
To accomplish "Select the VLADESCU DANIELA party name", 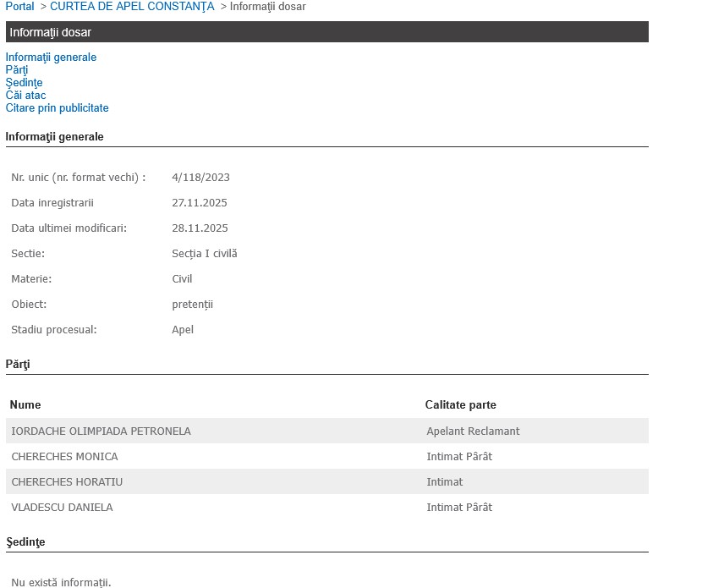I will (x=62, y=508).
